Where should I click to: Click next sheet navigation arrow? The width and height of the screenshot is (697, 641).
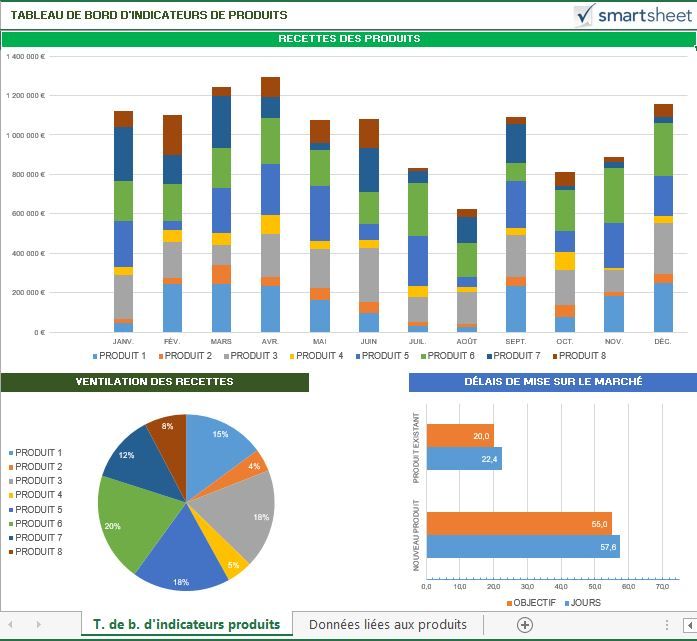[x=38, y=624]
